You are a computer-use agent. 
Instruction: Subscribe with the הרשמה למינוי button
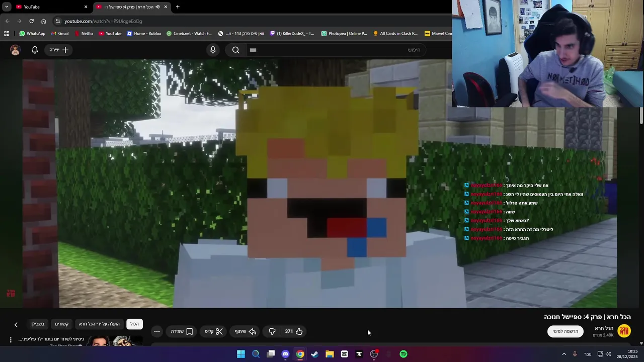coord(566,331)
